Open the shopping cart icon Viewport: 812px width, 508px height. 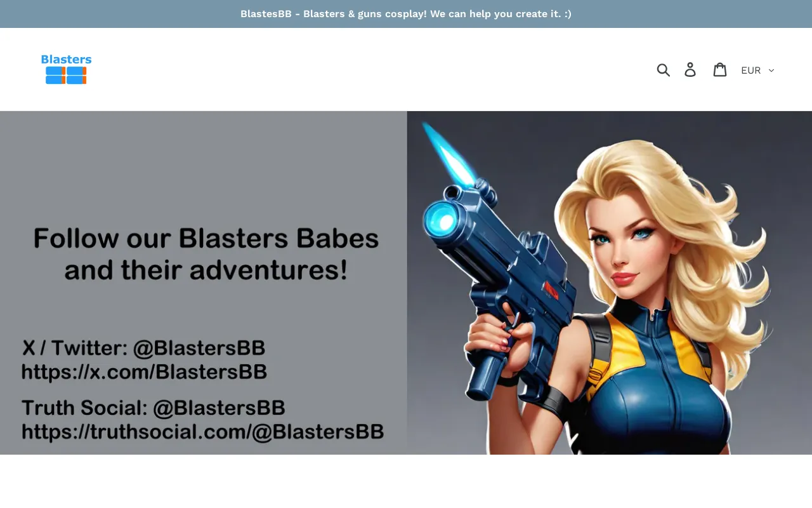click(719, 70)
